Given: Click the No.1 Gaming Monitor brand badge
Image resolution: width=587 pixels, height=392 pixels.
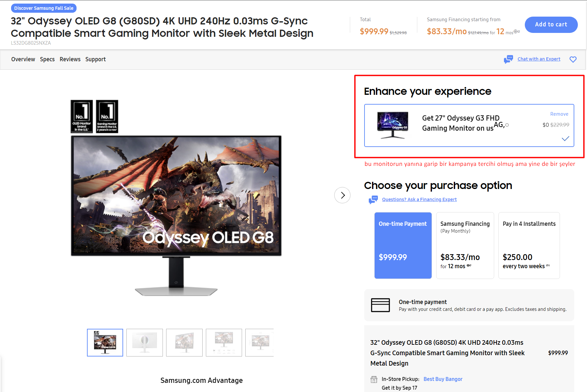Looking at the screenshot, I should point(107,116).
